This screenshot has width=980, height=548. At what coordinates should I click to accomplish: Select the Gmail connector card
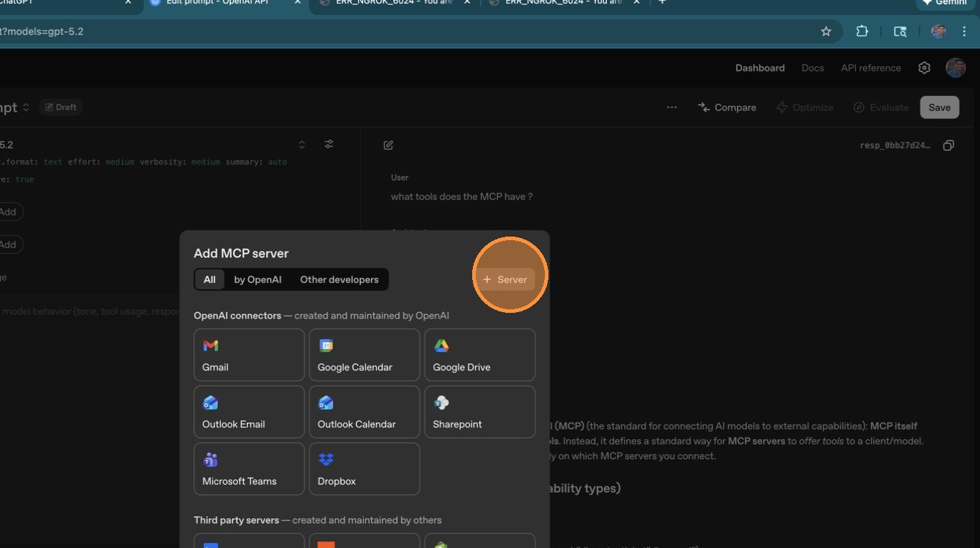point(249,355)
